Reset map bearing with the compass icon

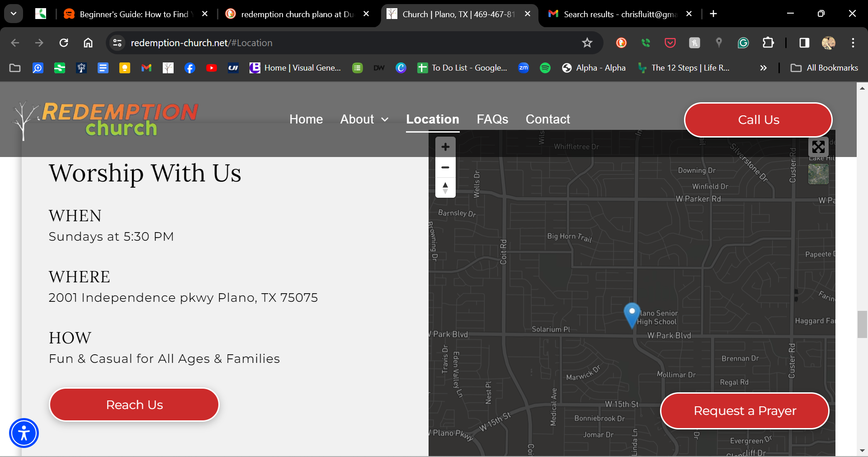pos(445,187)
